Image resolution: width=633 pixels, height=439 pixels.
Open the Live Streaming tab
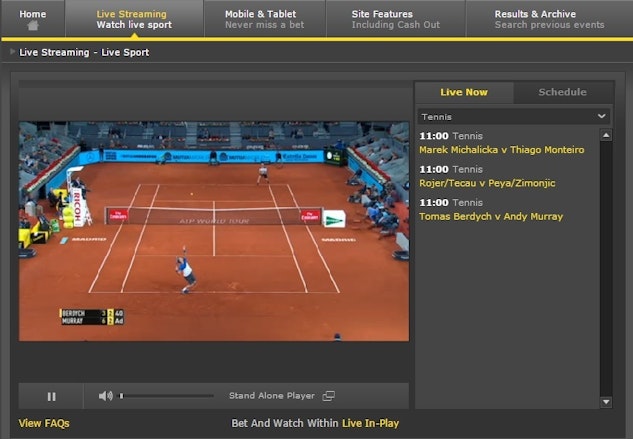pyautogui.click(x=132, y=19)
